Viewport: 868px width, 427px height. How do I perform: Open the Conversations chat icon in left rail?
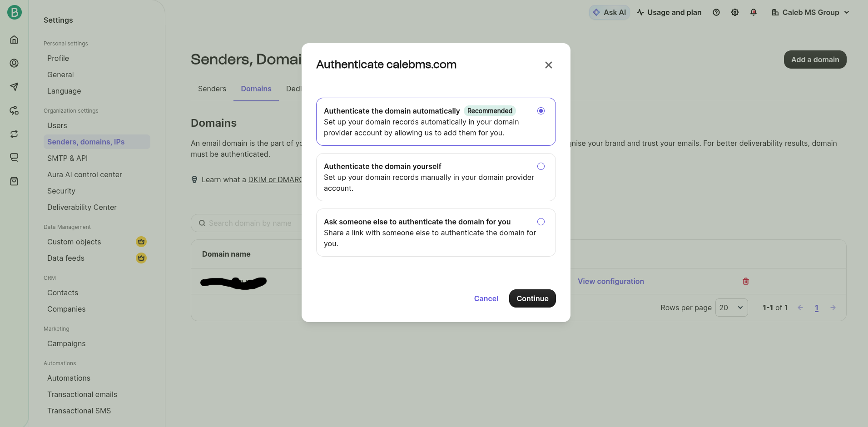[x=14, y=158]
